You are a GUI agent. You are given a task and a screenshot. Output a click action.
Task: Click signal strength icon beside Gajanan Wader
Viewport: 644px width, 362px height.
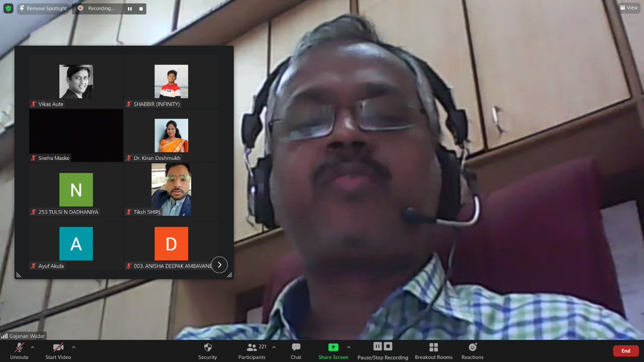5,336
